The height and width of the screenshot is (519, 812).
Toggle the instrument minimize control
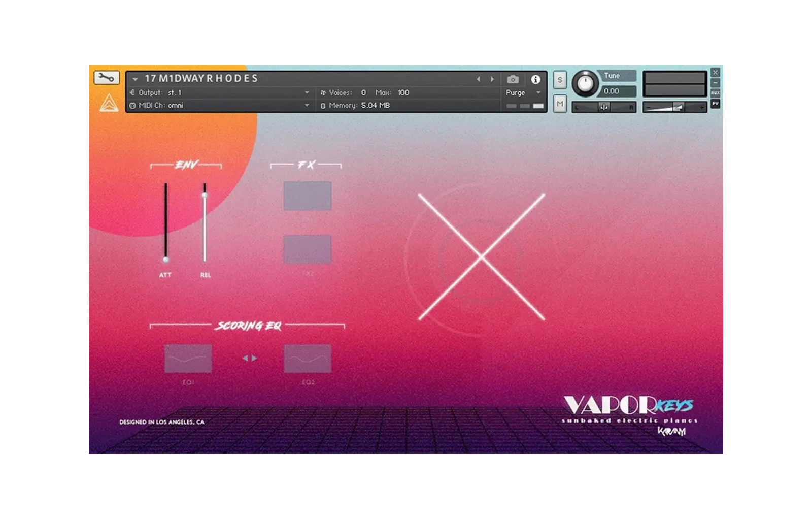(716, 82)
